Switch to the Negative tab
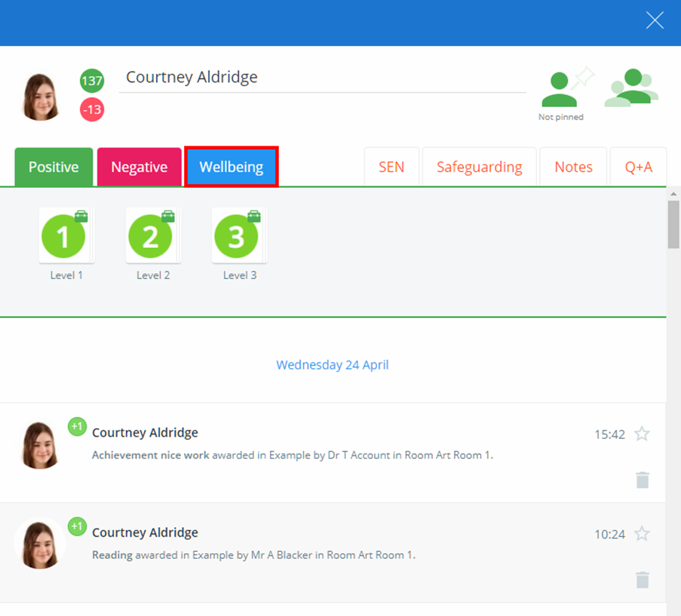681x616 pixels. click(x=139, y=167)
